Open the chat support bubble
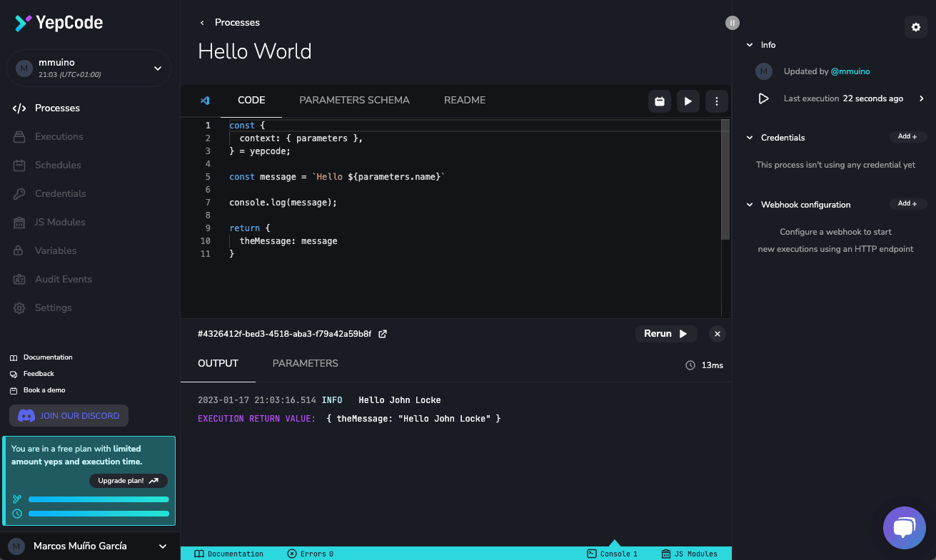The height and width of the screenshot is (560, 936). (x=905, y=529)
